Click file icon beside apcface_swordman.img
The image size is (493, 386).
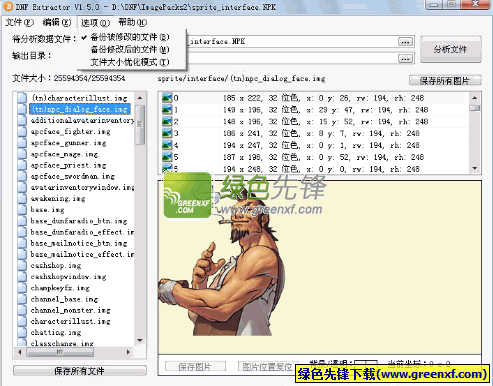point(22,176)
